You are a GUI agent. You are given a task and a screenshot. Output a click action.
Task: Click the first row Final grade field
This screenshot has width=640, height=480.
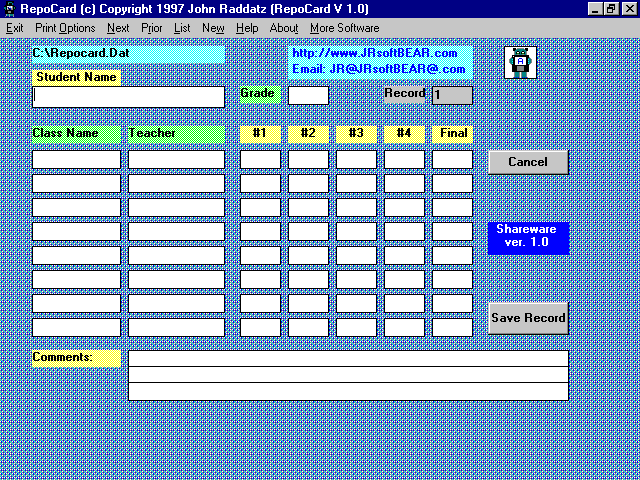pyautogui.click(x=452, y=159)
